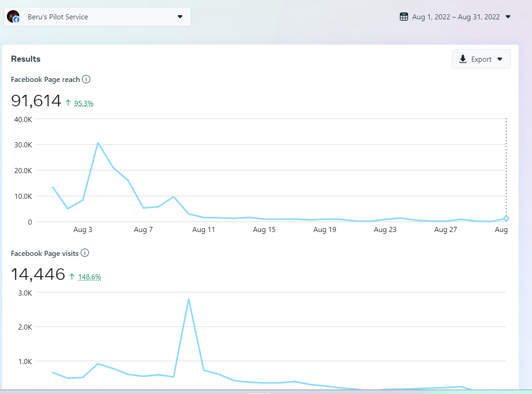The height and width of the screenshot is (394, 532).
Task: Open info icon next to Facebook Page visits
Action: [85, 253]
